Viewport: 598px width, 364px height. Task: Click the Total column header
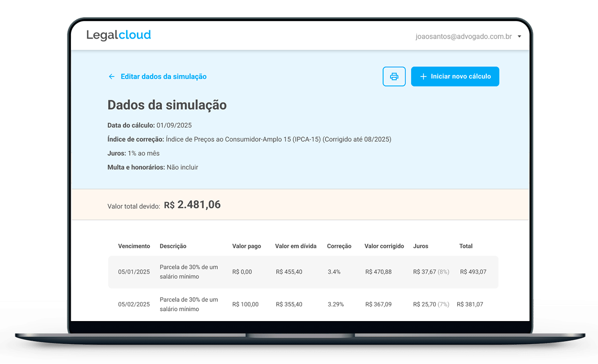[466, 246]
